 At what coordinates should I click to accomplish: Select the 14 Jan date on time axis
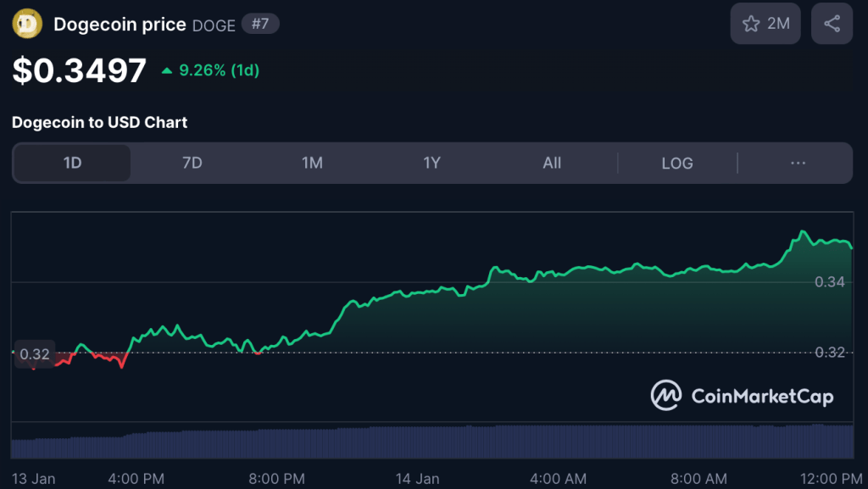pyautogui.click(x=417, y=479)
